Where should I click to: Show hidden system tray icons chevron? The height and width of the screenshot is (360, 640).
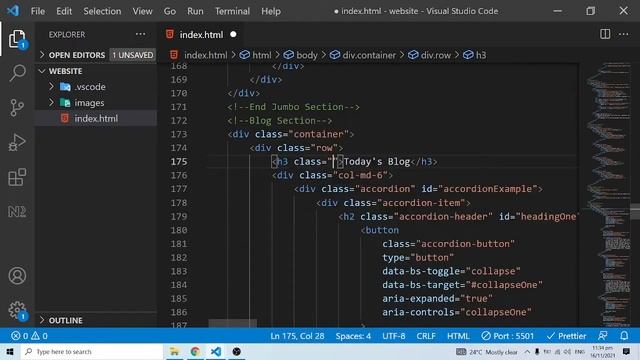527,351
